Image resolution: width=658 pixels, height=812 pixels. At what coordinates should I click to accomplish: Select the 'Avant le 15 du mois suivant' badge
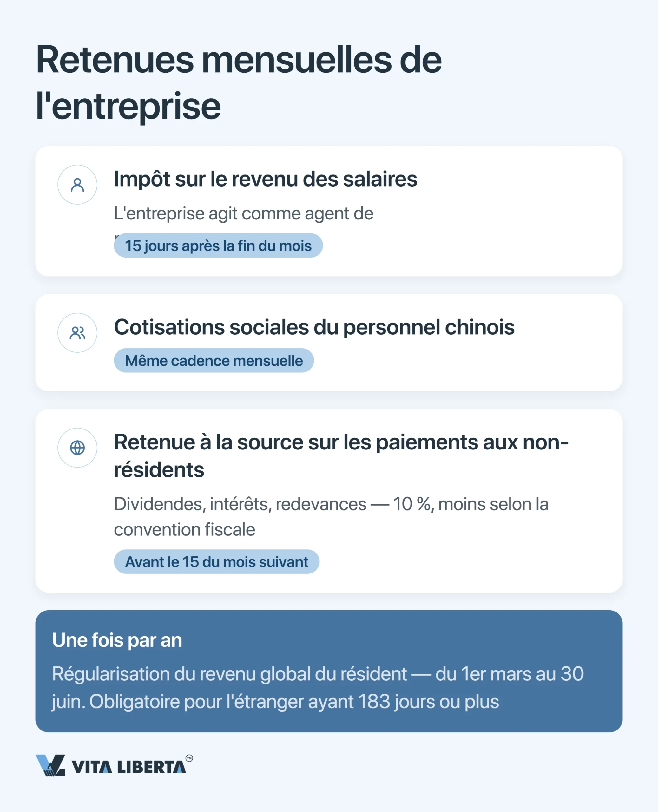click(x=216, y=561)
